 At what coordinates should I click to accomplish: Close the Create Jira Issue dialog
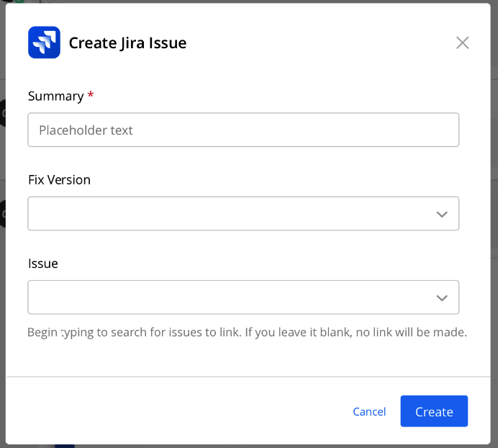click(462, 42)
